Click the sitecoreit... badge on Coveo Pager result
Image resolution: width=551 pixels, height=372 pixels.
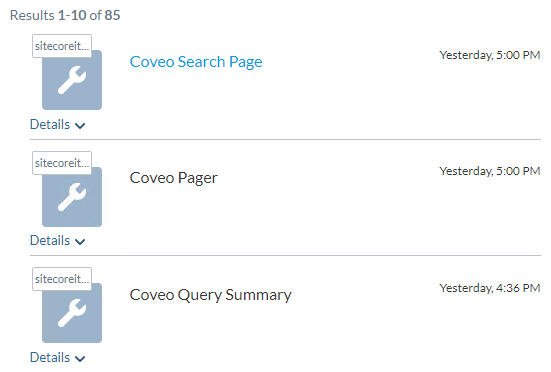click(x=62, y=163)
